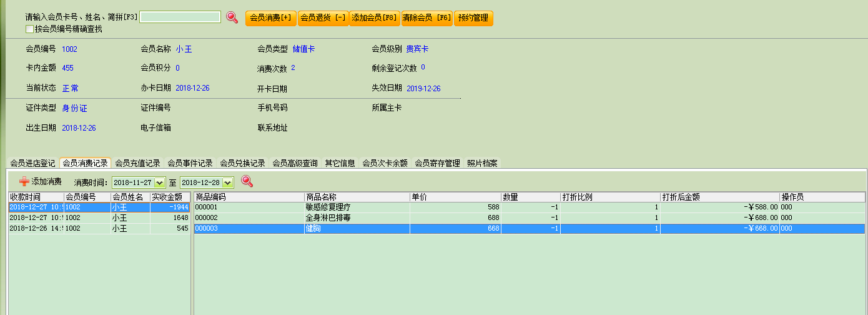Click the 清除会员[F6] button
868x315 pixels.
427,18
